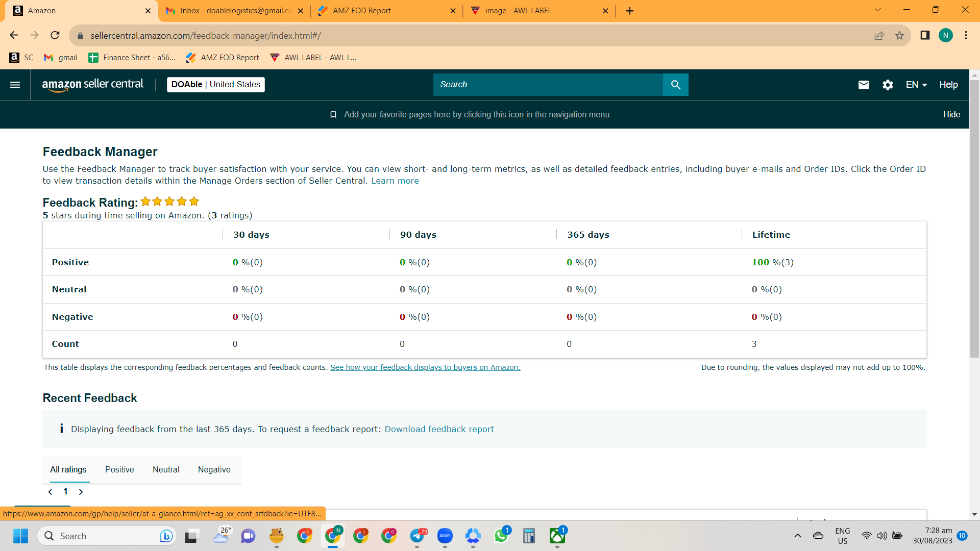Screen dimensions: 980x551
Task: Open the volume speaker tray icon
Action: coord(881,536)
